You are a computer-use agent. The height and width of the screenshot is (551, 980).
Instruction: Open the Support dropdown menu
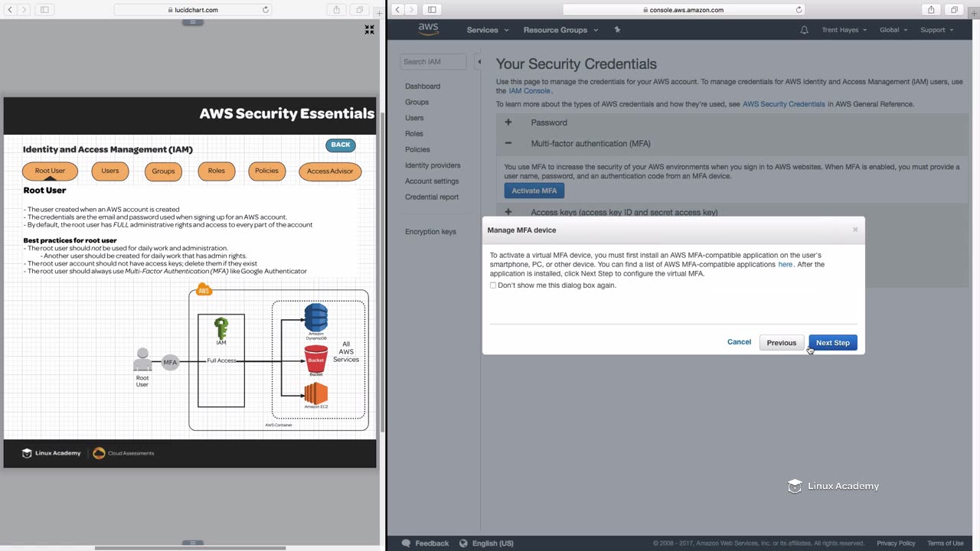[937, 30]
